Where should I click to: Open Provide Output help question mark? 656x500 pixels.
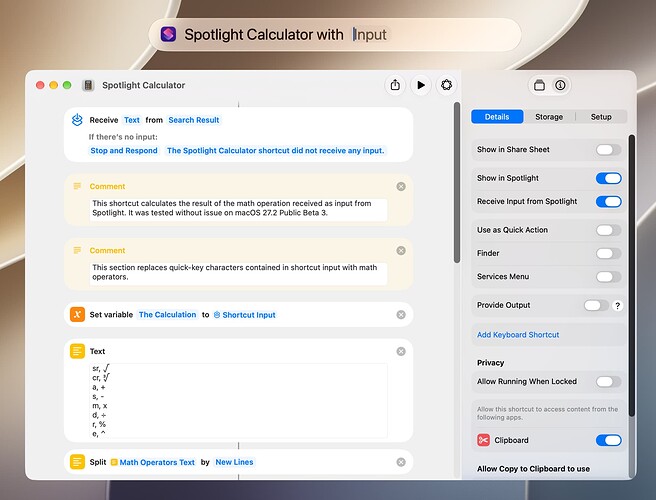click(618, 305)
